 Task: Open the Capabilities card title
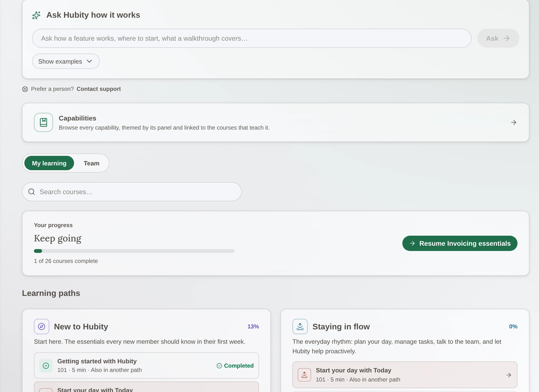[x=77, y=118]
